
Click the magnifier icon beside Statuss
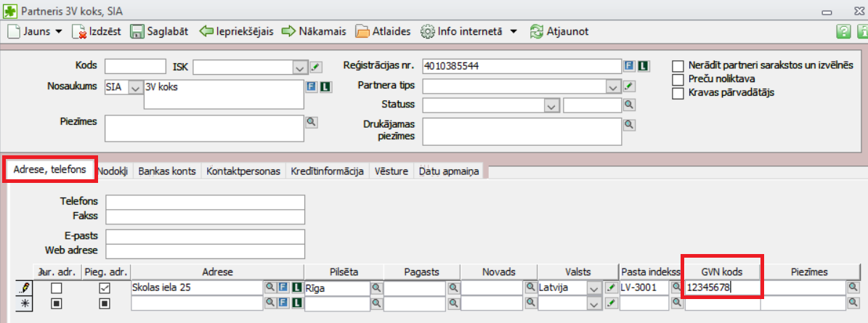(630, 104)
